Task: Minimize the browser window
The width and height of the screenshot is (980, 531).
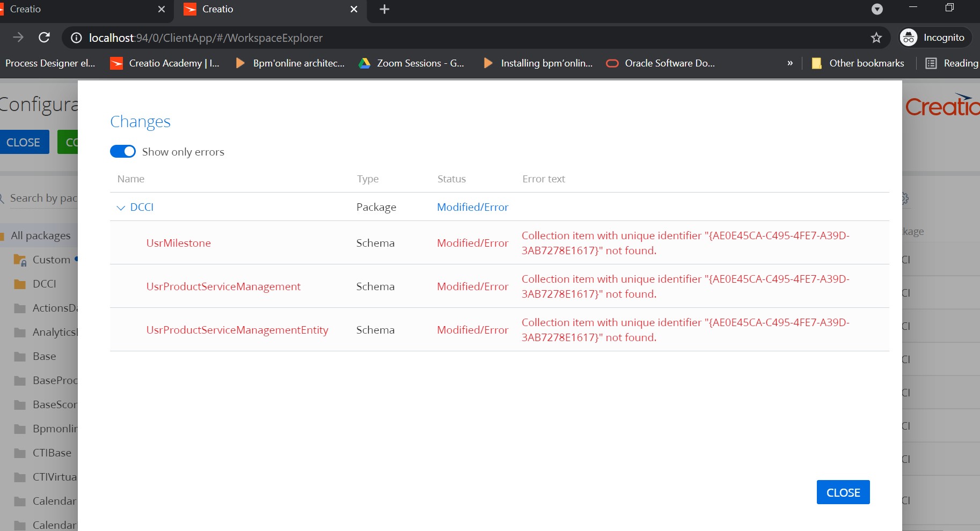Action: tap(913, 8)
